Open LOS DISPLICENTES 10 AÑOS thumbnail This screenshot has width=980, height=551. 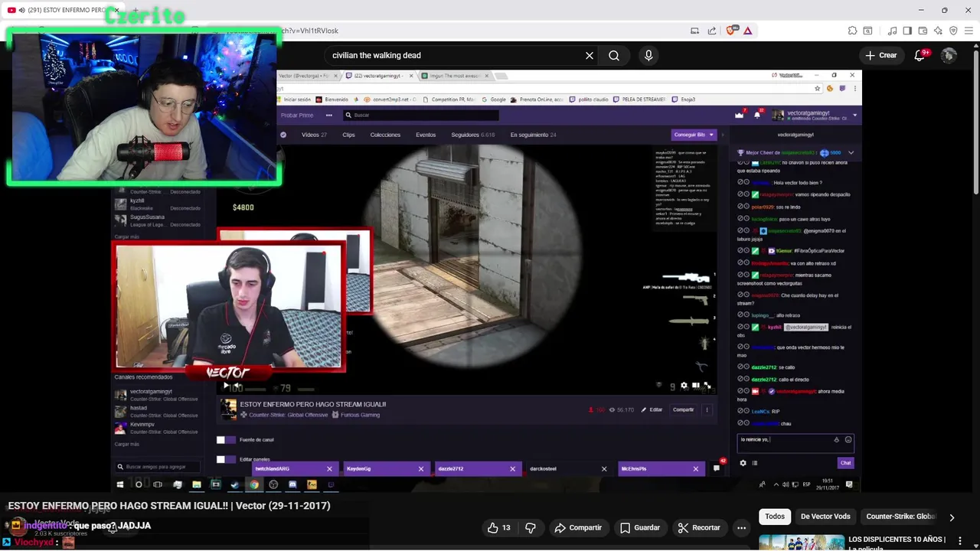coord(801,542)
